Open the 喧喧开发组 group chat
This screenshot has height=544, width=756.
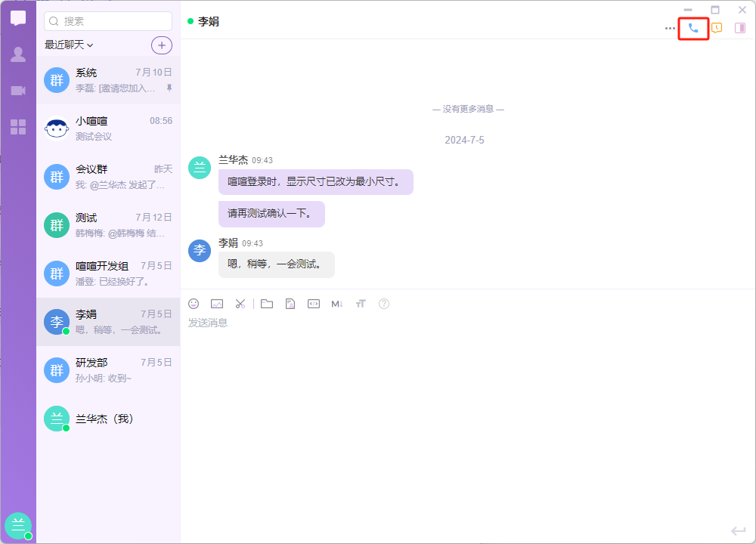point(108,274)
